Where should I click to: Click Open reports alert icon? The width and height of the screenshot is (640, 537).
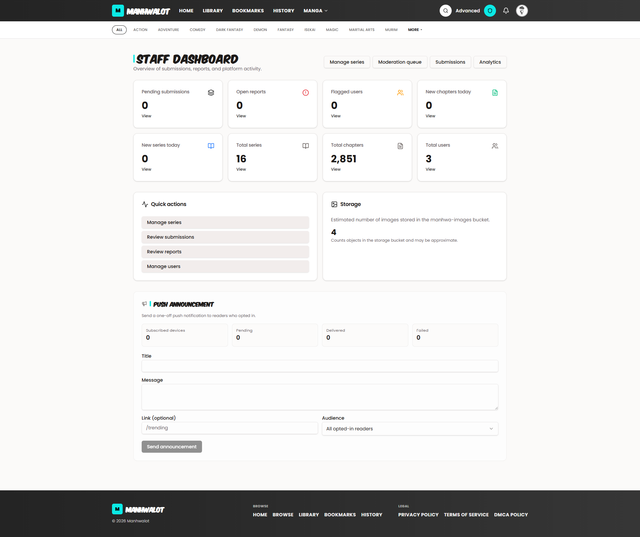click(x=305, y=93)
